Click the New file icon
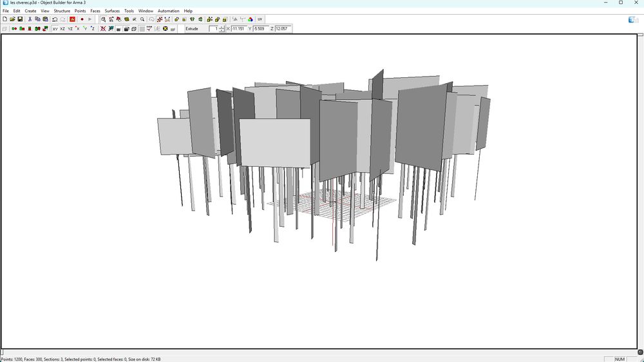The width and height of the screenshot is (644, 362). [5, 19]
